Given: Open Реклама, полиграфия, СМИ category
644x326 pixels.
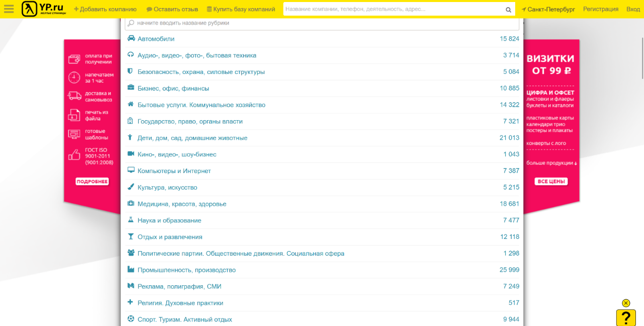Looking at the screenshot, I should click(180, 286).
